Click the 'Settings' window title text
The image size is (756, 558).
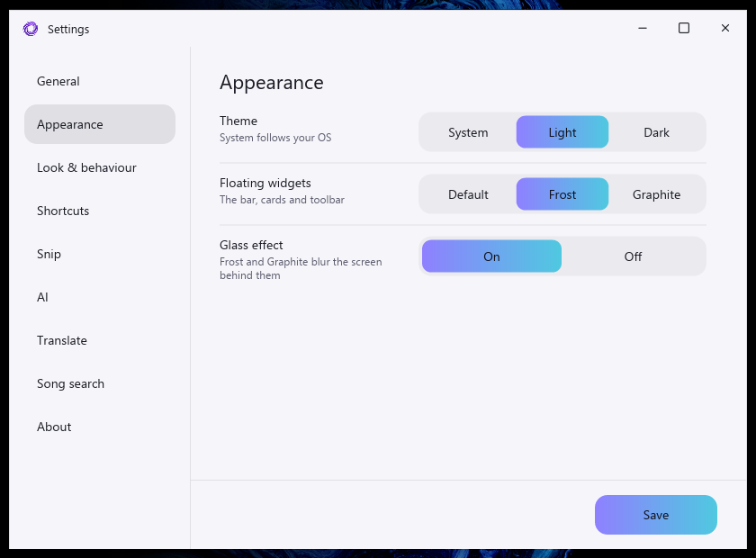tap(68, 30)
